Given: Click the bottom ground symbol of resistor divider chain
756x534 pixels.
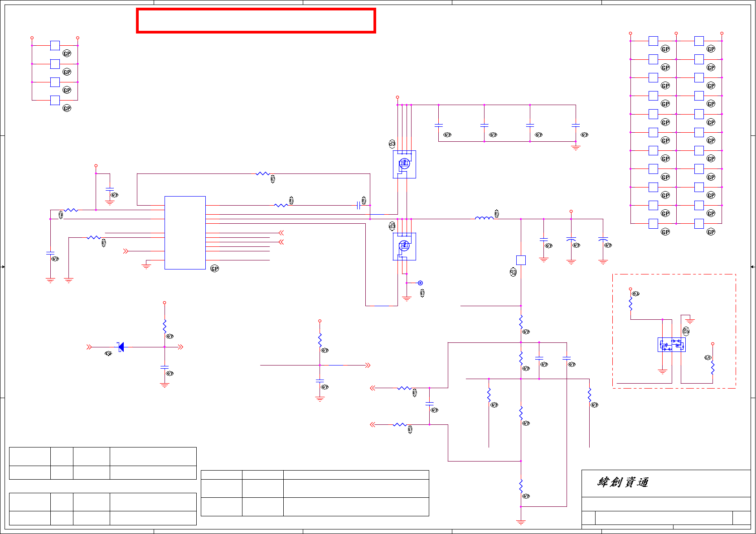Looking at the screenshot, I should coord(521,522).
